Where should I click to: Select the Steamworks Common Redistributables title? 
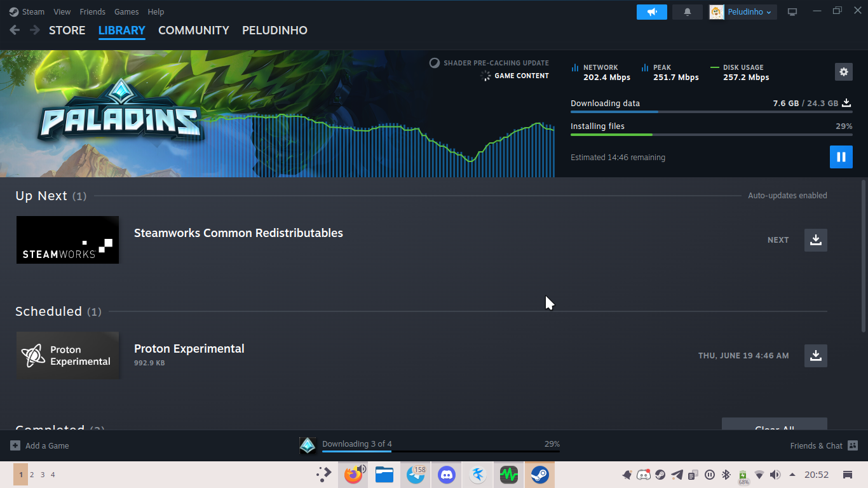click(238, 233)
